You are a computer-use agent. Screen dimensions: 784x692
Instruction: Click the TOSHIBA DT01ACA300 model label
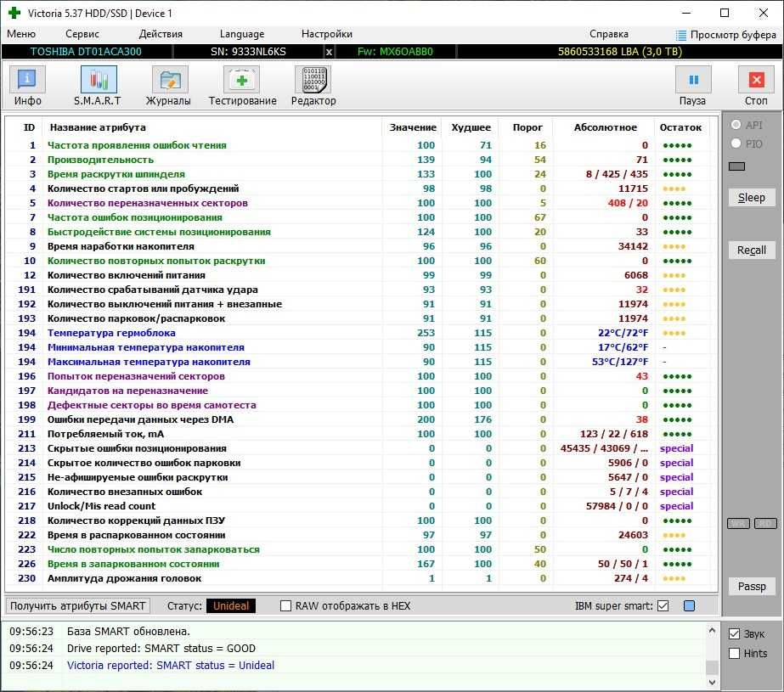pos(86,52)
